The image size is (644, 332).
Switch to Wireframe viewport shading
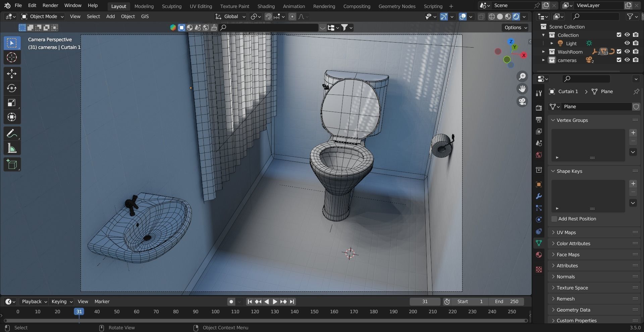[x=492, y=16]
